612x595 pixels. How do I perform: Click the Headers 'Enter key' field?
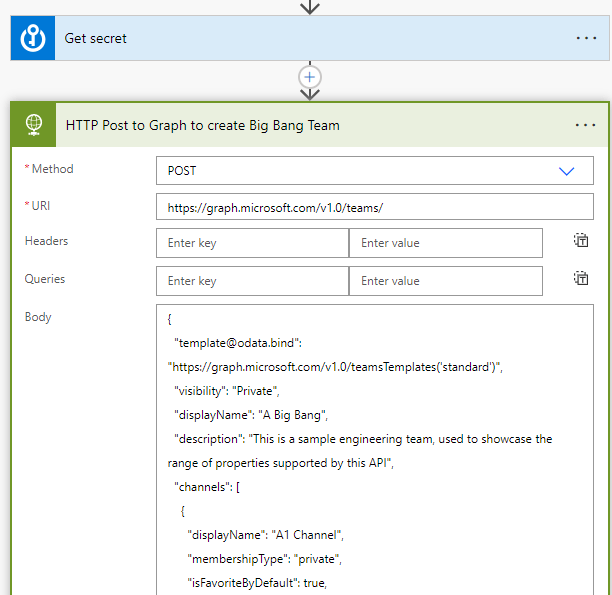pos(252,243)
